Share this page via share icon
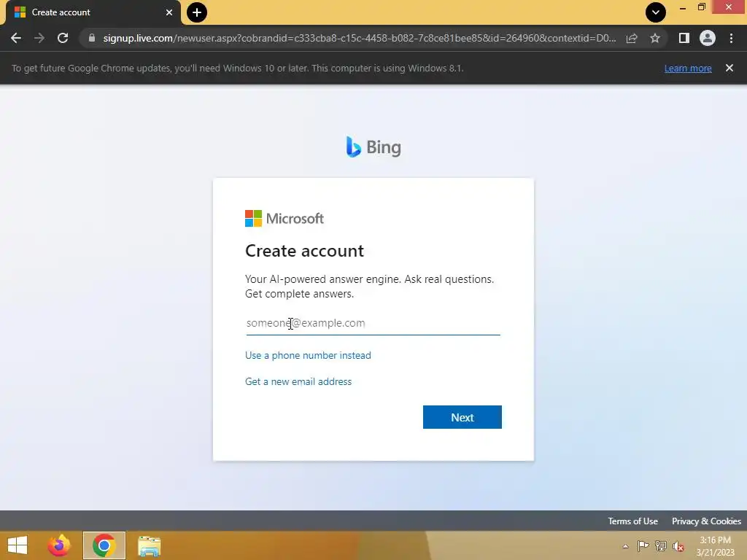Image resolution: width=747 pixels, height=560 pixels. click(632, 38)
